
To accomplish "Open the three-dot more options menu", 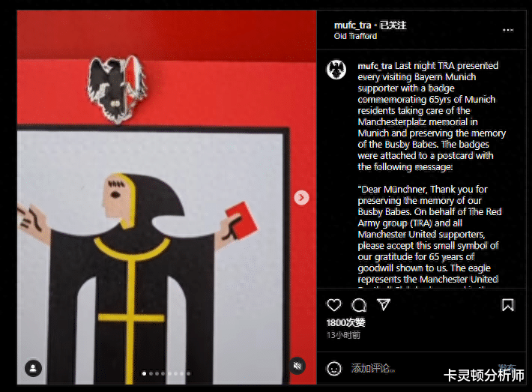I will 508,30.
